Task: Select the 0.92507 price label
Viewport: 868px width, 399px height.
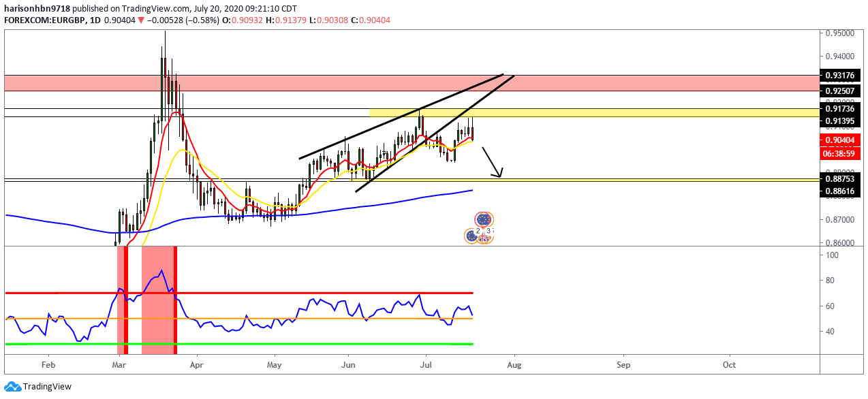Action: (839, 91)
